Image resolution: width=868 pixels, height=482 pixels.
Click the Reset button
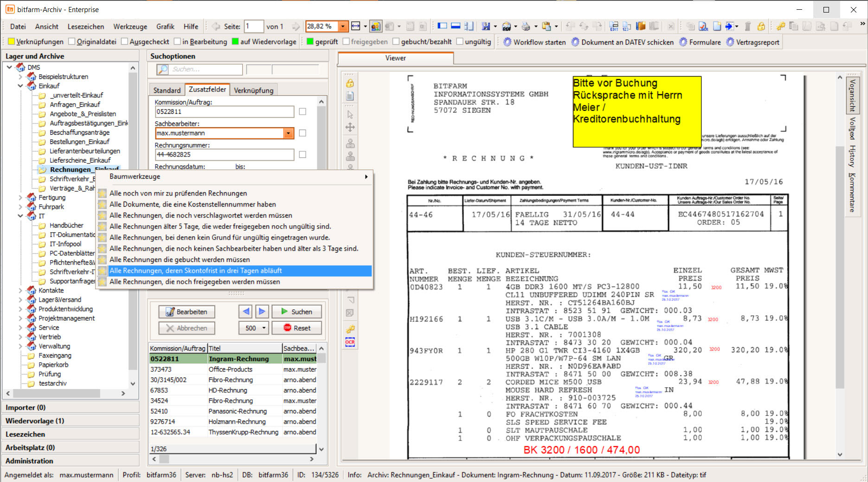pos(296,328)
